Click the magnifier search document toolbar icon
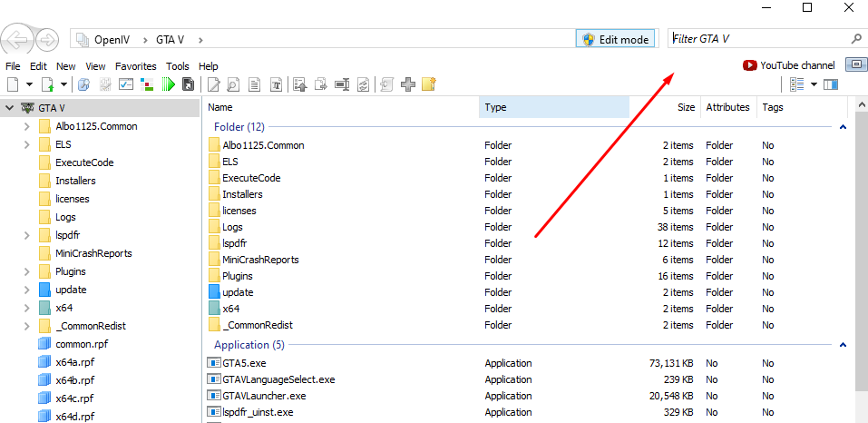The image size is (868, 423). [234, 84]
